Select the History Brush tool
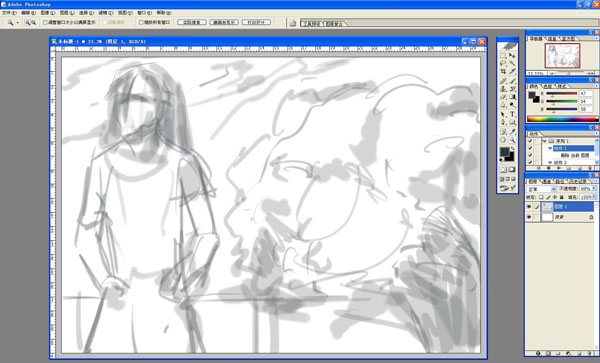Screen dimensions: 600x363 click(x=512, y=89)
